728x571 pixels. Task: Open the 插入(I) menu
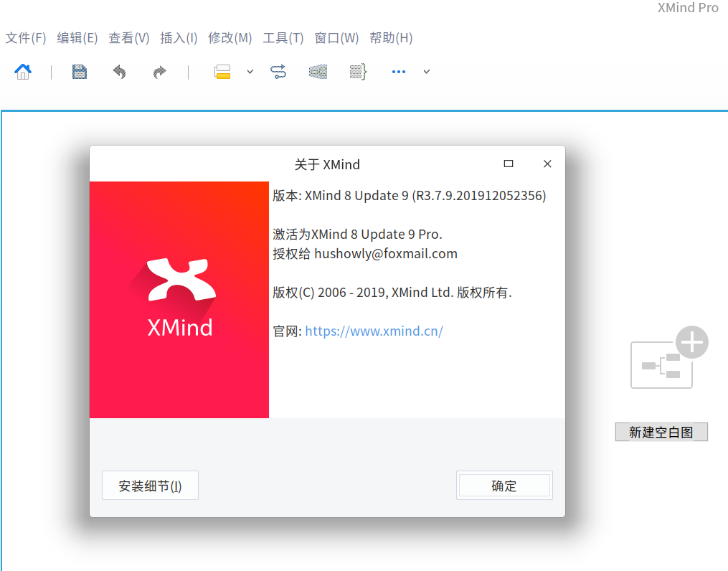click(179, 38)
